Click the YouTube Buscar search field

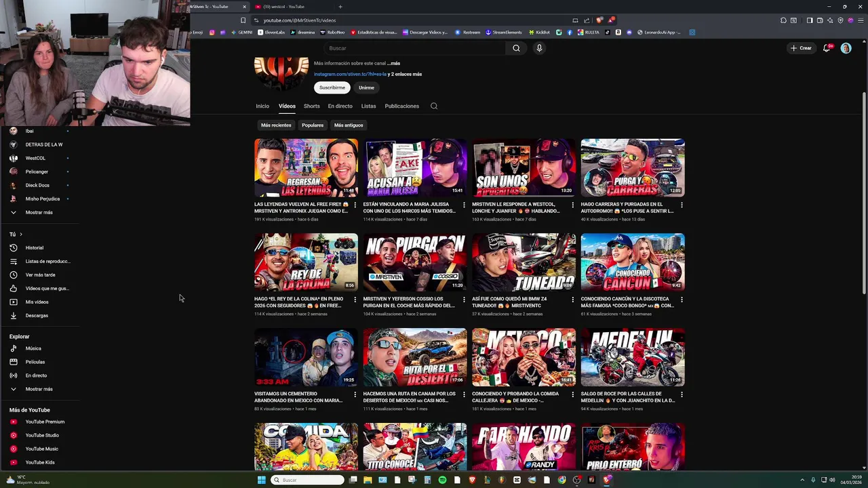click(414, 48)
